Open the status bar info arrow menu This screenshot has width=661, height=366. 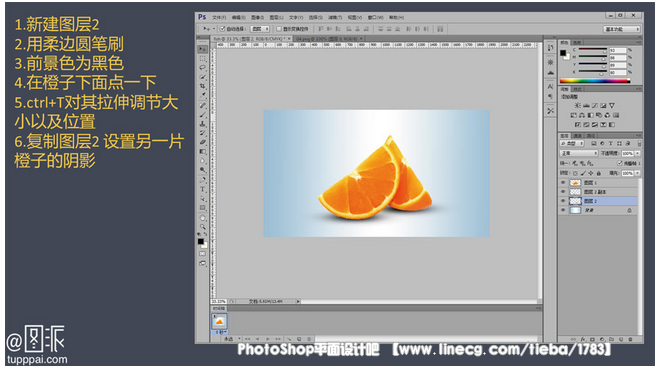tap(298, 301)
